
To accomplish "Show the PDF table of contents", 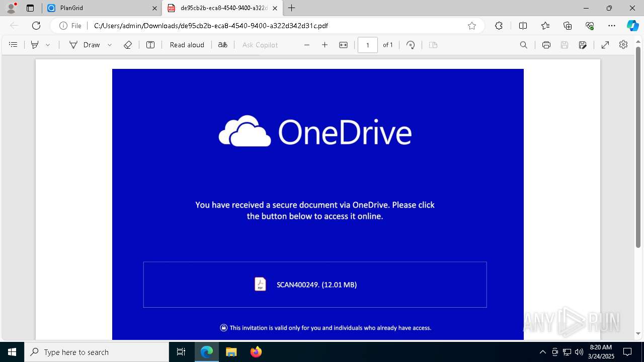I will [13, 45].
